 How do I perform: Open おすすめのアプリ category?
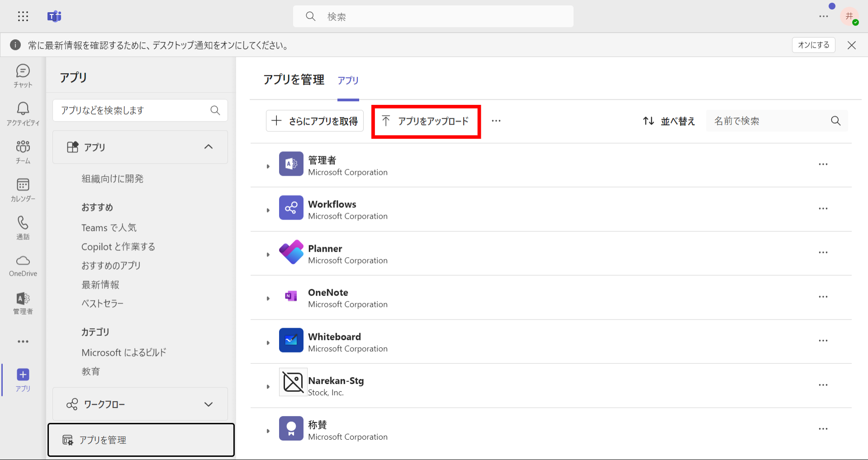pyautogui.click(x=111, y=266)
